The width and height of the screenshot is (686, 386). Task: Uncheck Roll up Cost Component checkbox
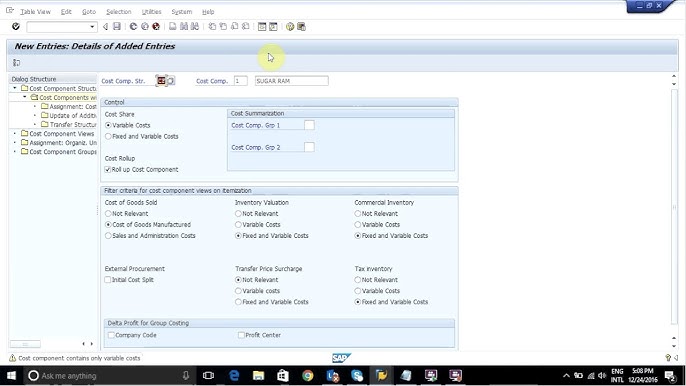pyautogui.click(x=108, y=169)
